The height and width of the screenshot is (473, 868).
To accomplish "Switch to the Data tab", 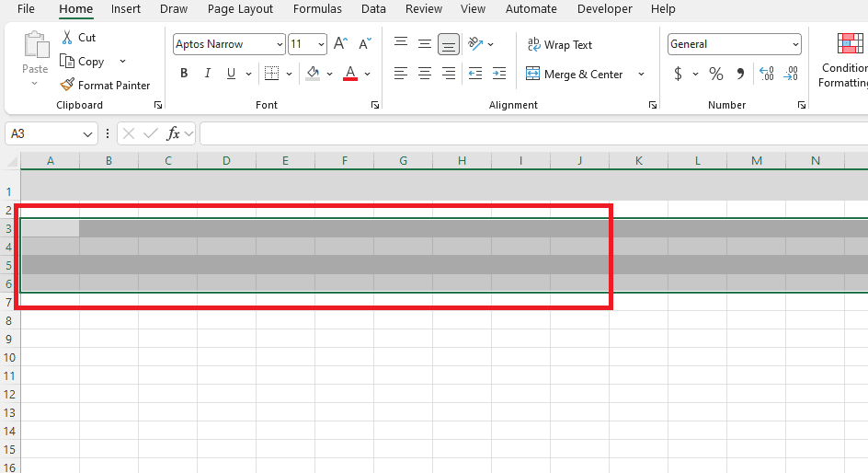I will click(373, 9).
